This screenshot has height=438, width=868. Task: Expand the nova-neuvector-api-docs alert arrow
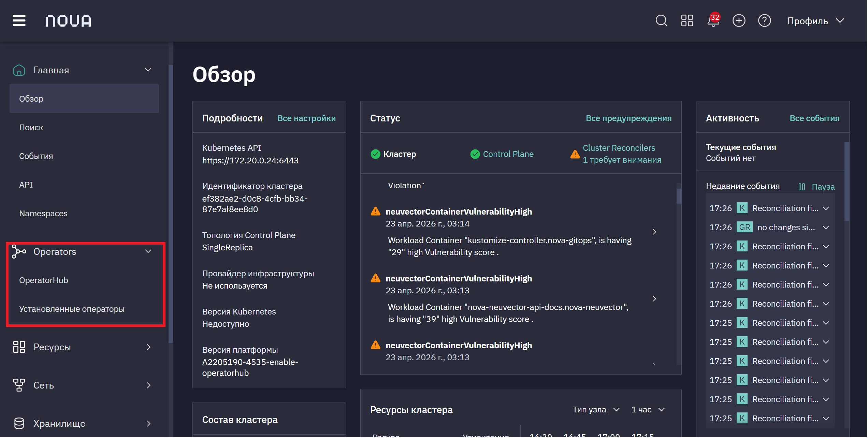(654, 299)
